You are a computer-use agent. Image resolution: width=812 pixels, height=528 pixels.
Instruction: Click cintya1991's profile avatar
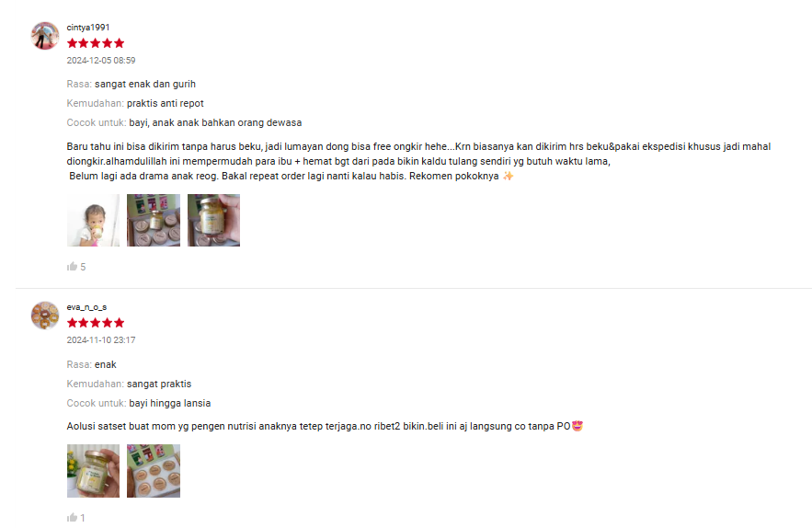coord(45,36)
